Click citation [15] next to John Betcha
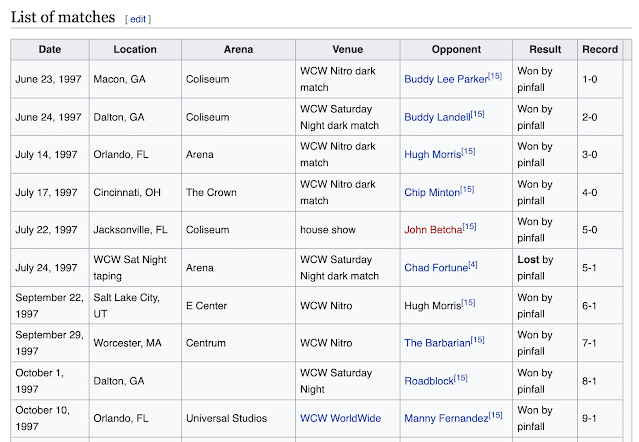 (x=469, y=226)
